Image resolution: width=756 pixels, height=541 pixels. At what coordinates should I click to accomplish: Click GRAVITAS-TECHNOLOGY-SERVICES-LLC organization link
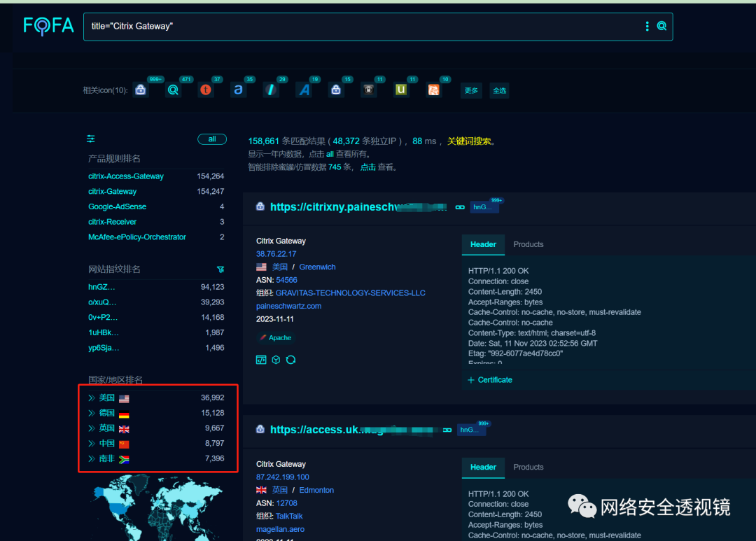pyautogui.click(x=351, y=293)
